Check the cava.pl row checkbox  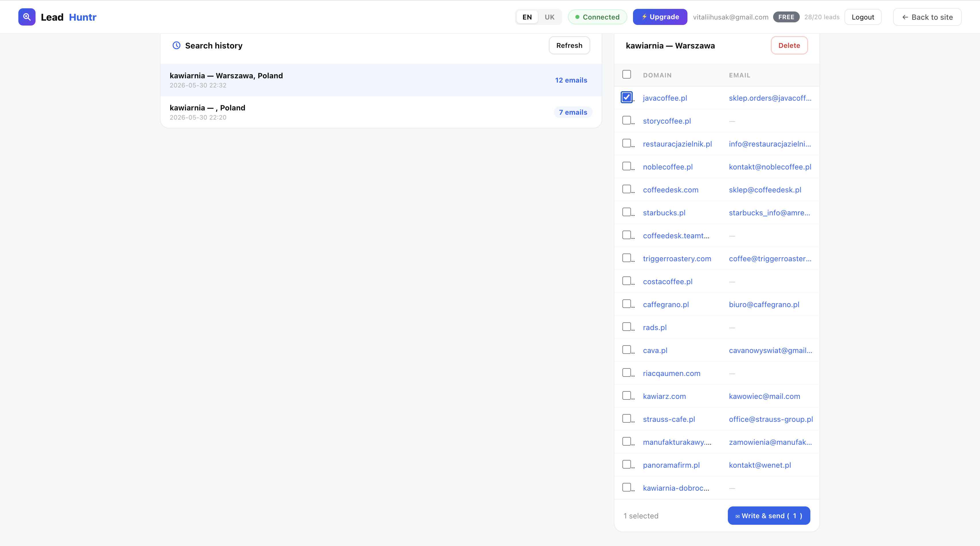pos(627,350)
